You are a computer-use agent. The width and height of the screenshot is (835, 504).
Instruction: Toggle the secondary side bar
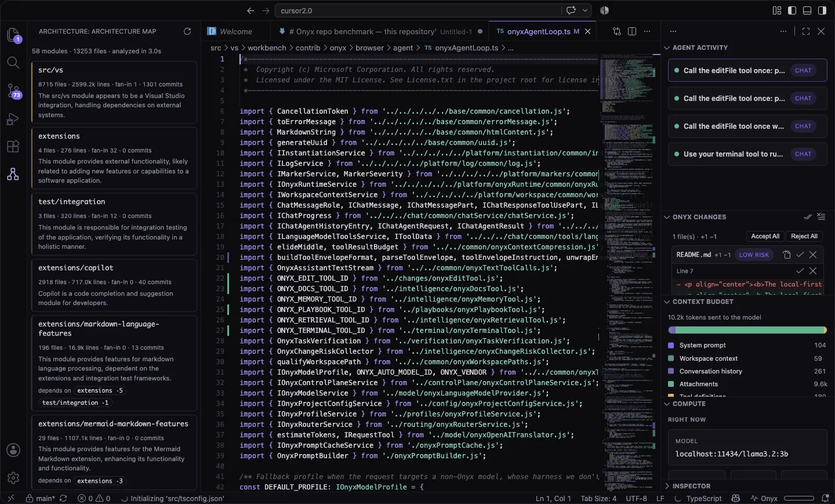[x=822, y=10]
